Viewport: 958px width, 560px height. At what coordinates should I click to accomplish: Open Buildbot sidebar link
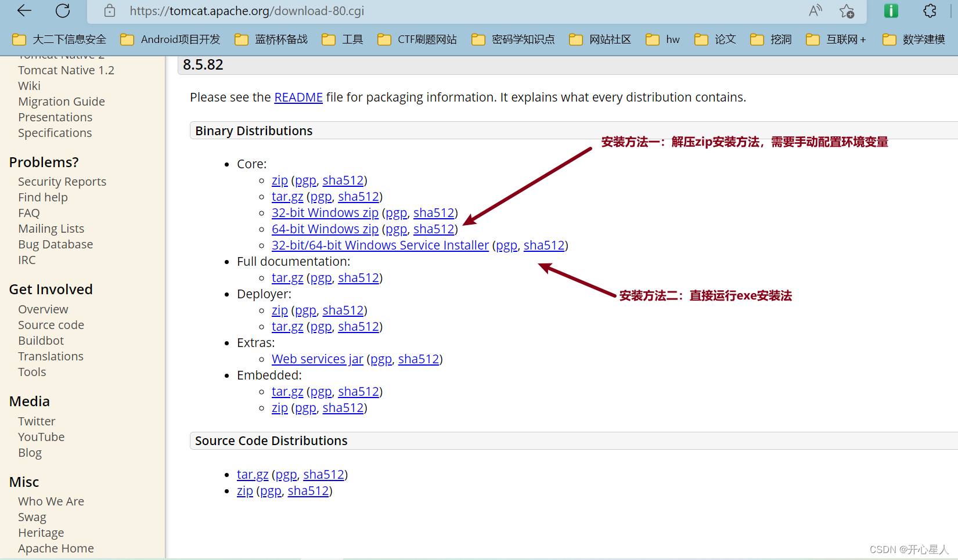(x=41, y=341)
